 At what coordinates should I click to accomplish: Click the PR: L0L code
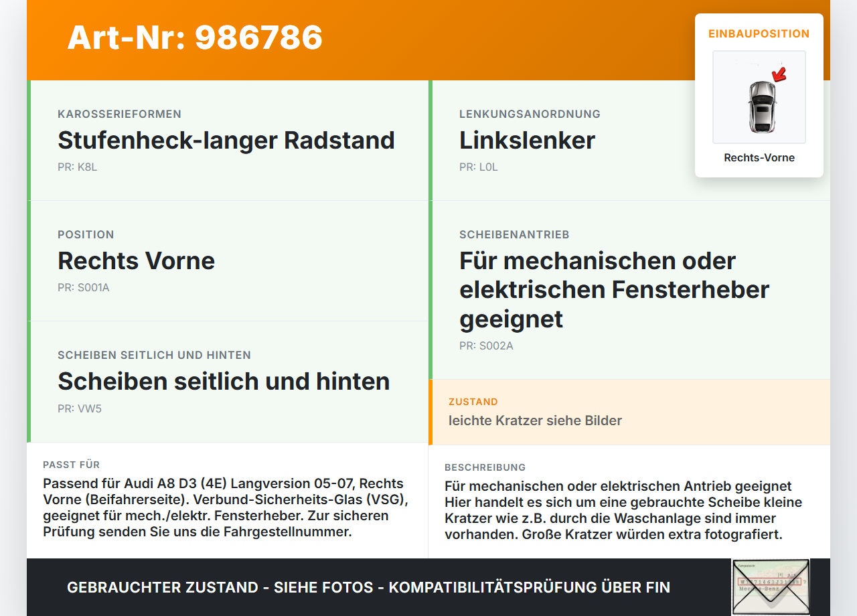point(479,167)
